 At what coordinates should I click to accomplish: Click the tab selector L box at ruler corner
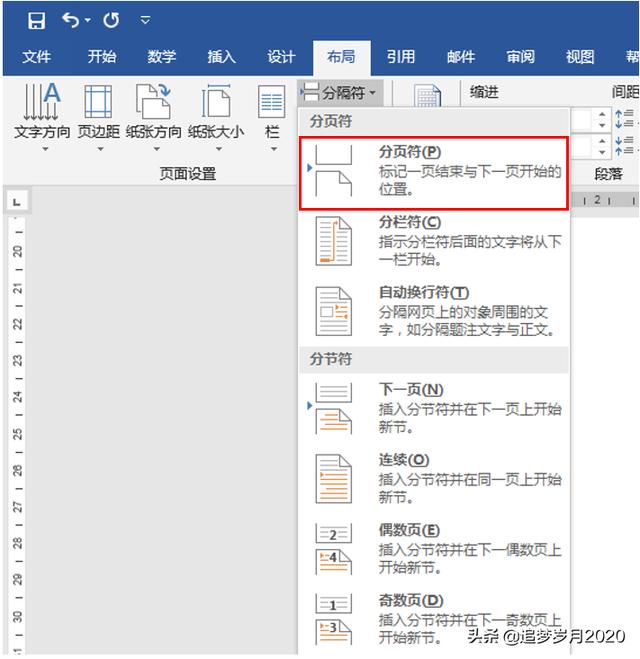pyautogui.click(x=17, y=202)
